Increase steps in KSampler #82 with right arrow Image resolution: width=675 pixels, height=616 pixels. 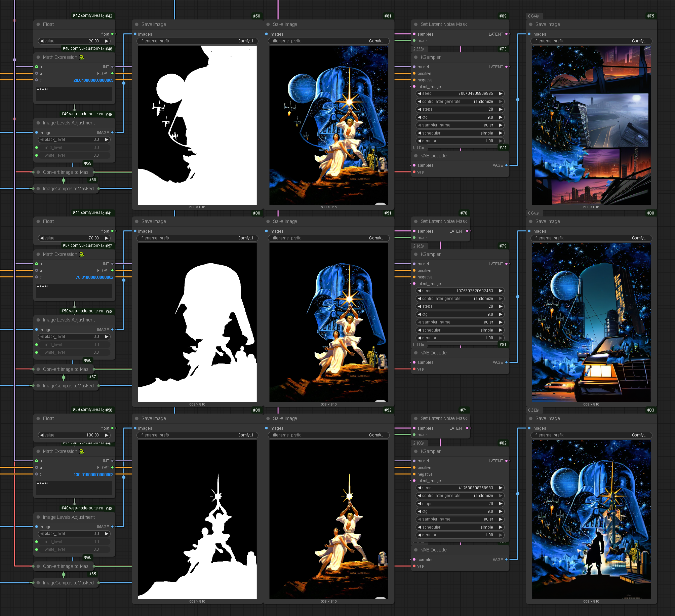tap(501, 504)
